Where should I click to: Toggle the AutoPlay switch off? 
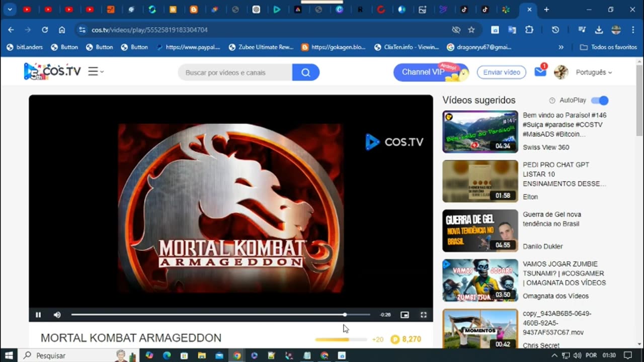click(600, 101)
